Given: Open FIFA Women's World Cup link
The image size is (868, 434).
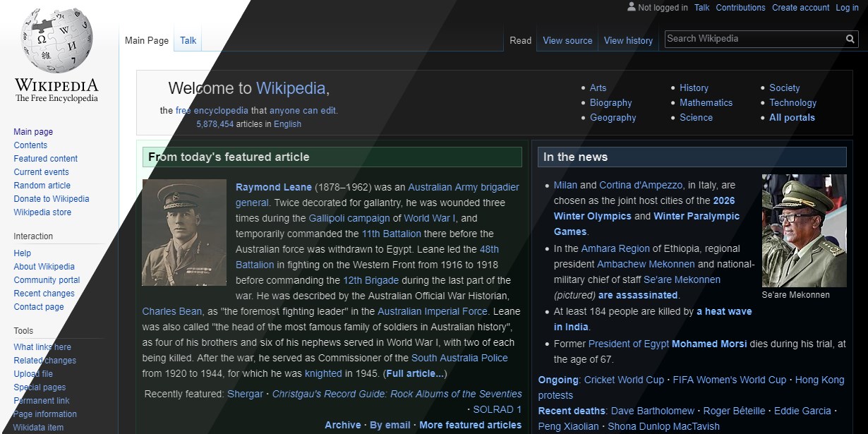Looking at the screenshot, I should (x=730, y=380).
